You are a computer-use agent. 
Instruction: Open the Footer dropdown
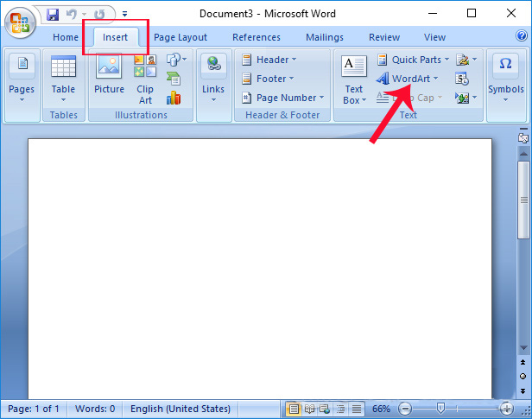point(268,79)
